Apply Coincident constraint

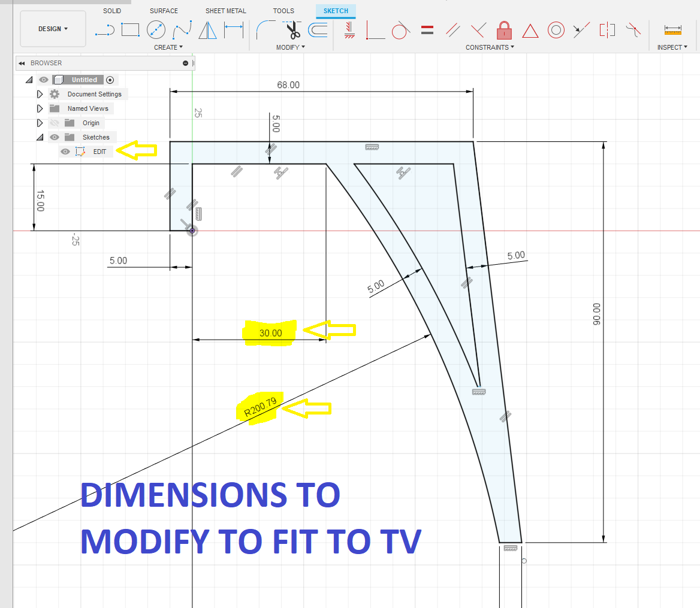pos(375,31)
